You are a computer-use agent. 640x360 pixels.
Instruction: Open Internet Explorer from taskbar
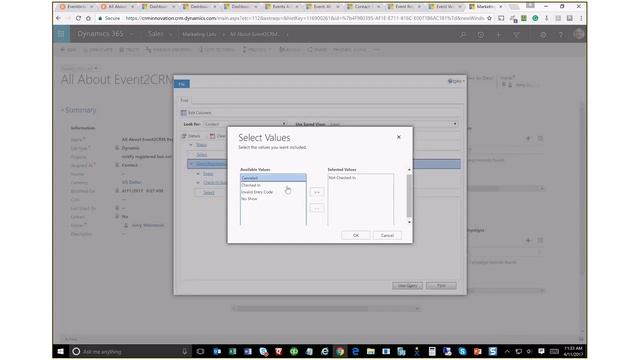point(324,351)
